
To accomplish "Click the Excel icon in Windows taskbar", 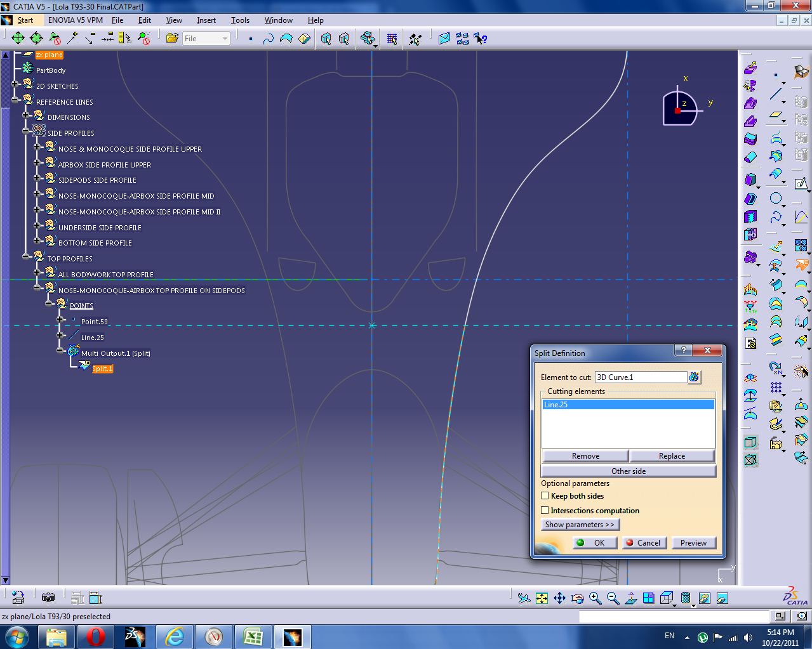I will [x=253, y=636].
